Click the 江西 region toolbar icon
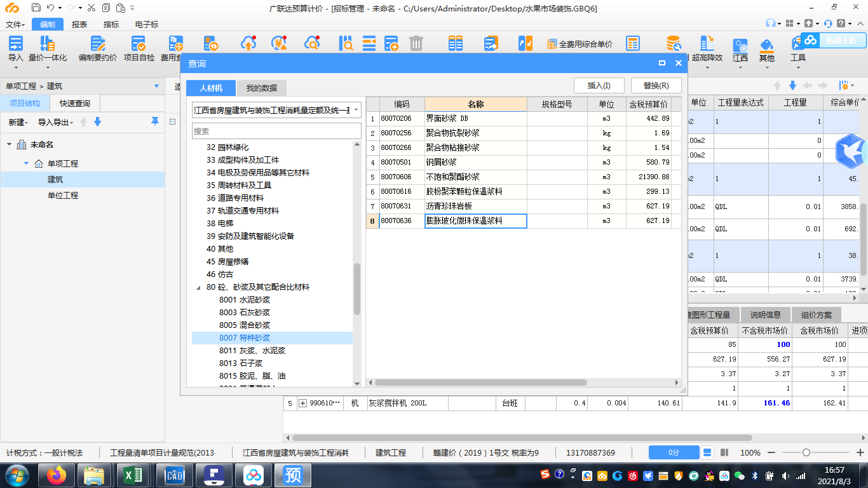The image size is (868, 488). 740,50
